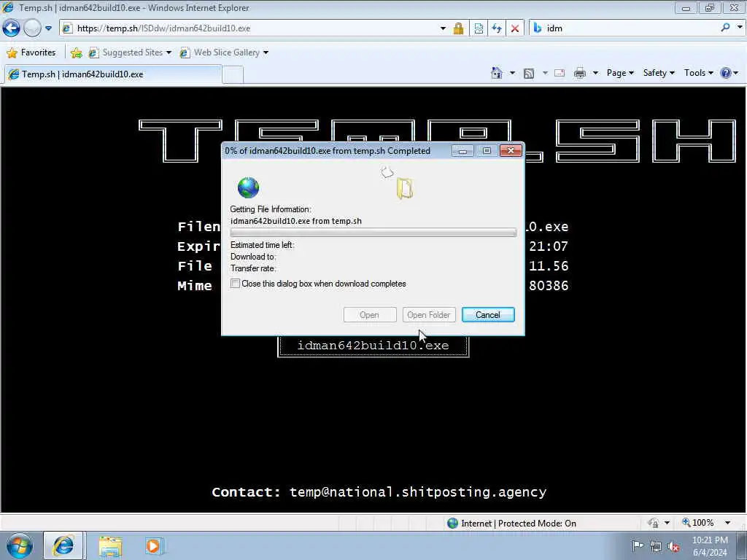
Task: Click the Refresh page icon
Action: point(496,28)
